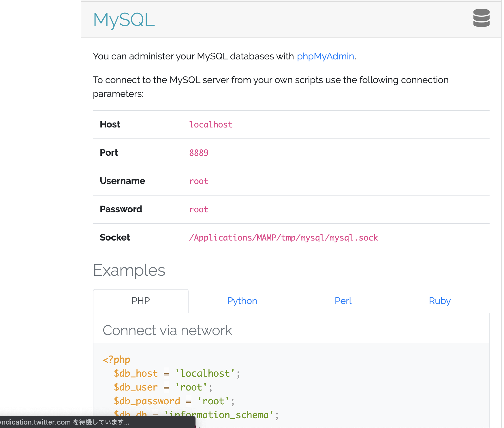Click the Examples heading
504x428 pixels.
point(129,270)
